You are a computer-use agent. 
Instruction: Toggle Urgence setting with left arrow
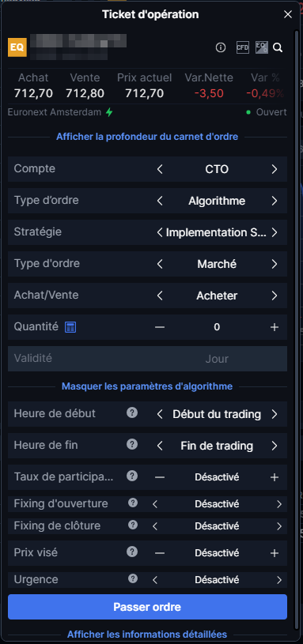155,580
